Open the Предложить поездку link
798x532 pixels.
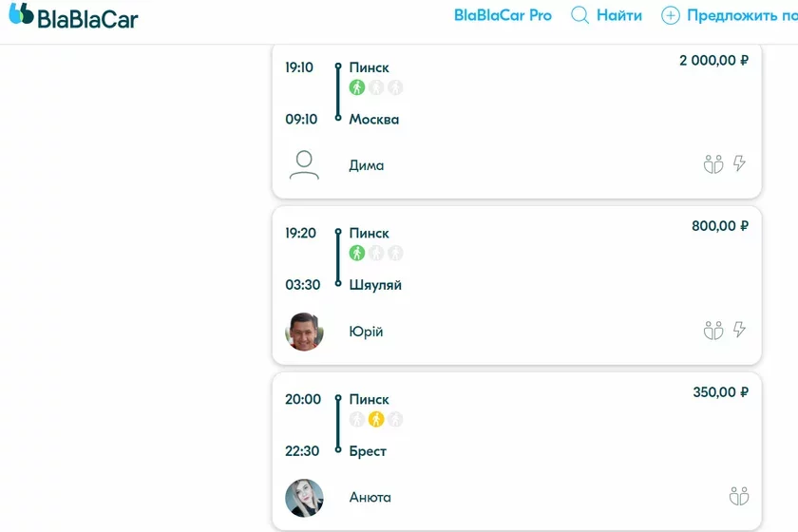(x=743, y=16)
